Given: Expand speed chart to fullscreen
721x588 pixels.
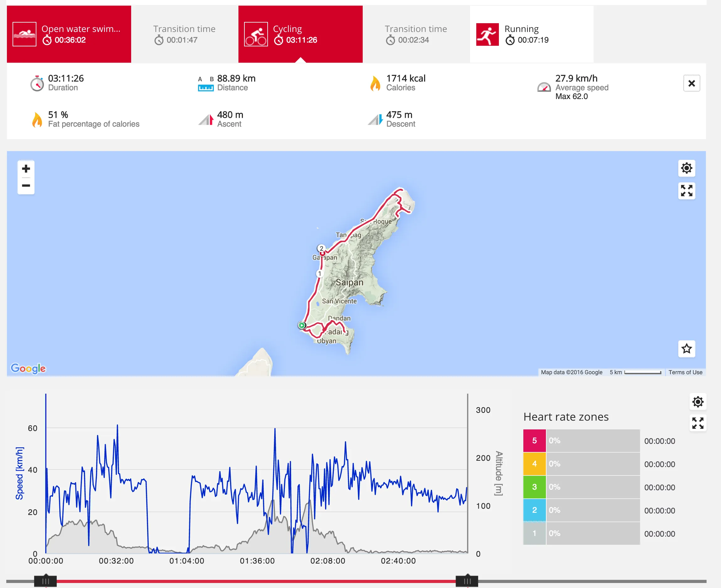Looking at the screenshot, I should pyautogui.click(x=697, y=423).
